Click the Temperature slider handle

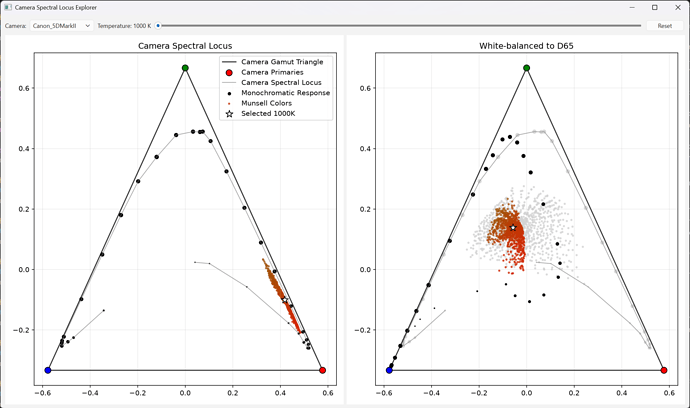[x=158, y=26]
